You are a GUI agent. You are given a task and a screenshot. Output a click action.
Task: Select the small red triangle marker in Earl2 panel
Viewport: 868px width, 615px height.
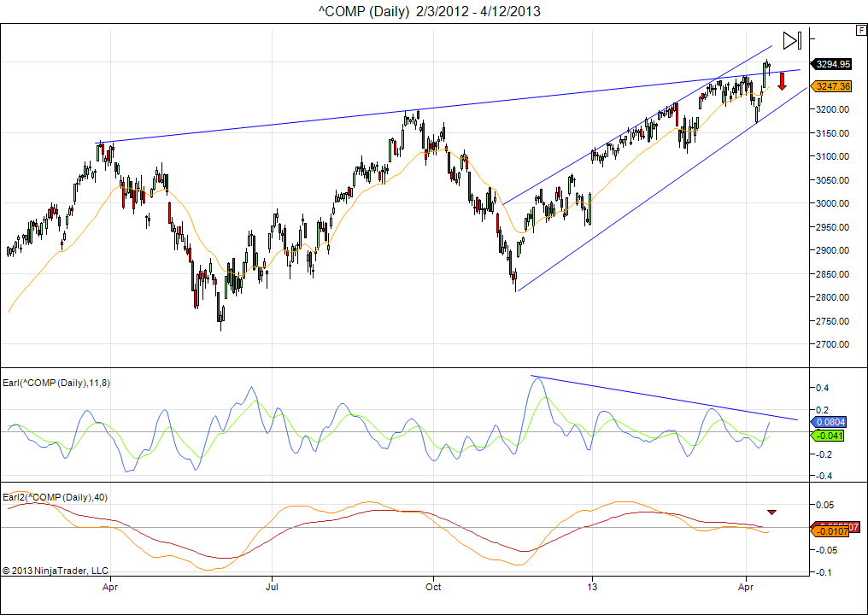point(771,512)
